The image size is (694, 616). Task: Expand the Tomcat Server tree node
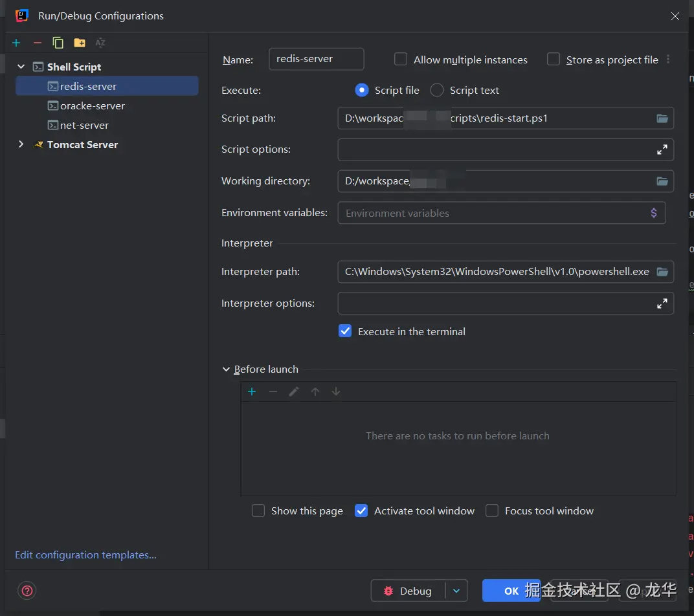click(21, 144)
